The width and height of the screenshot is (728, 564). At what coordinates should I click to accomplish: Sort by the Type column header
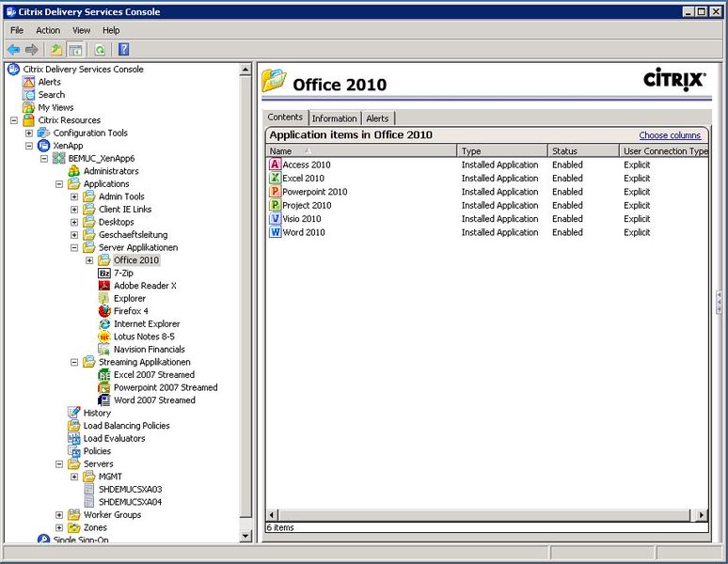click(x=502, y=150)
